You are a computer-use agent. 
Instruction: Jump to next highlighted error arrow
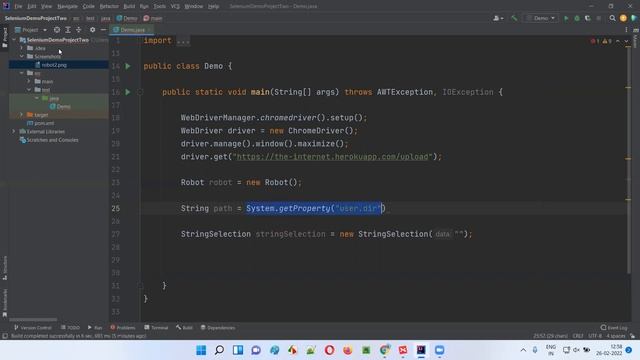pos(626,41)
